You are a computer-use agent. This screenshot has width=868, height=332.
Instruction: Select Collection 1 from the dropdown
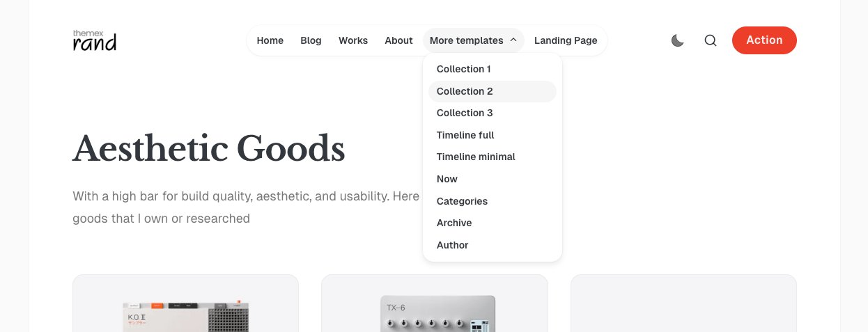click(463, 69)
